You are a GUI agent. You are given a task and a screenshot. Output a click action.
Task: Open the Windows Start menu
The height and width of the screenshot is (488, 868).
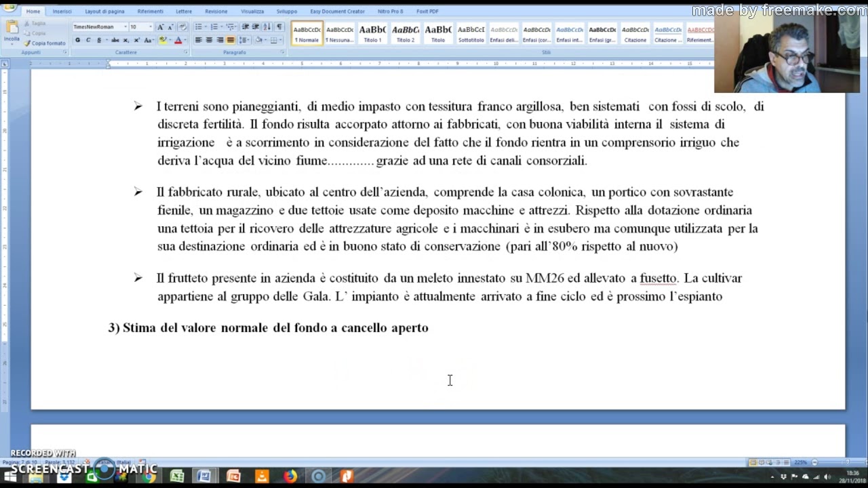click(10, 476)
